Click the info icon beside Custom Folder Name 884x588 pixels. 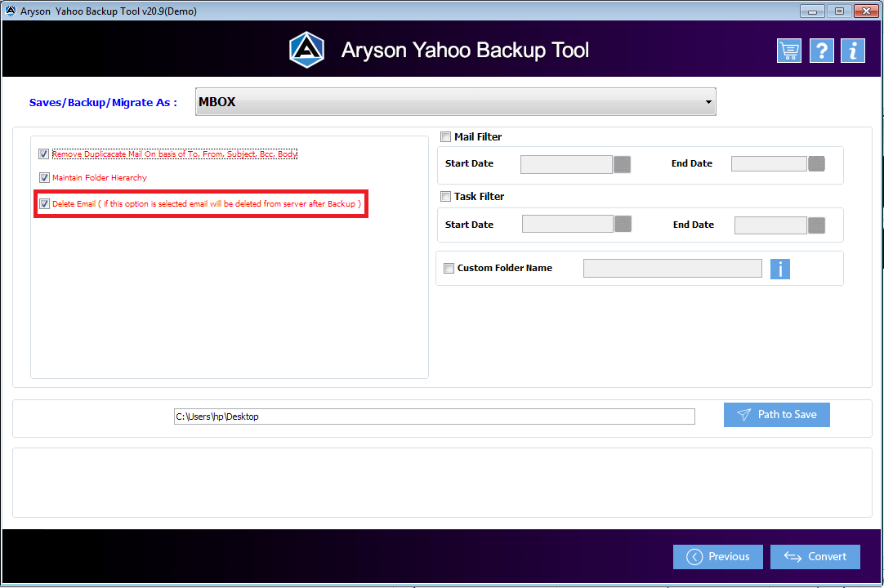(780, 269)
